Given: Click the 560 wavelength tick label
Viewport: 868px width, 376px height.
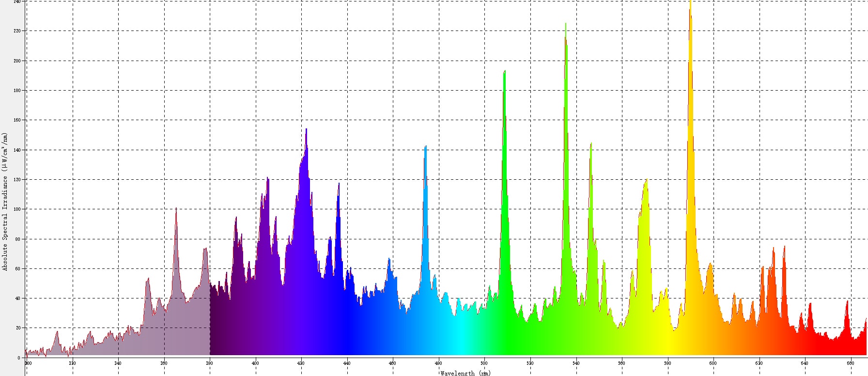Looking at the screenshot, I should tap(621, 363).
